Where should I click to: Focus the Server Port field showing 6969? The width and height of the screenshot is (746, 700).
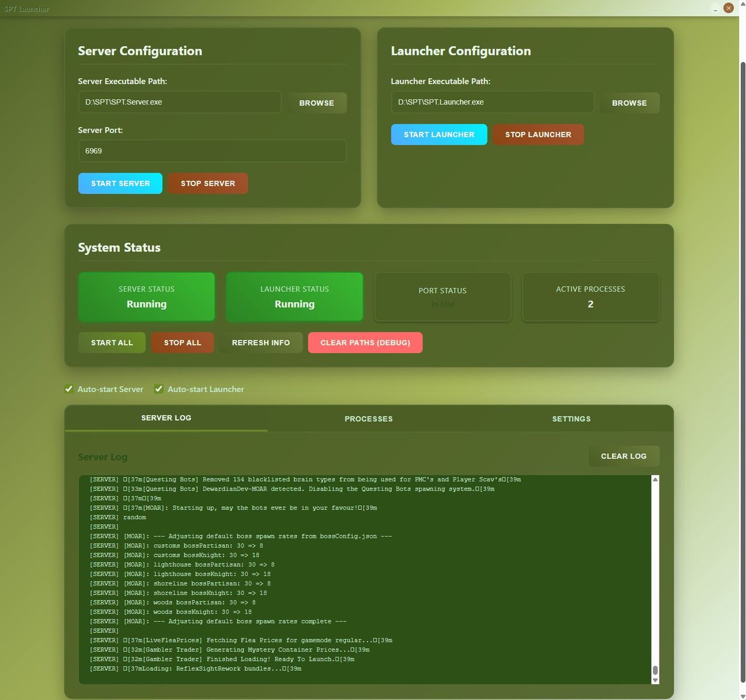212,150
